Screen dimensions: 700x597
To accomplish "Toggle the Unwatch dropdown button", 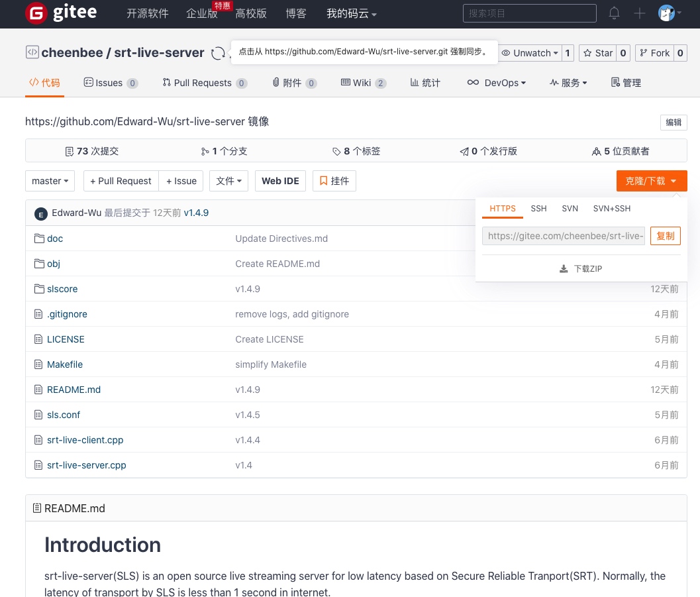I will [529, 53].
